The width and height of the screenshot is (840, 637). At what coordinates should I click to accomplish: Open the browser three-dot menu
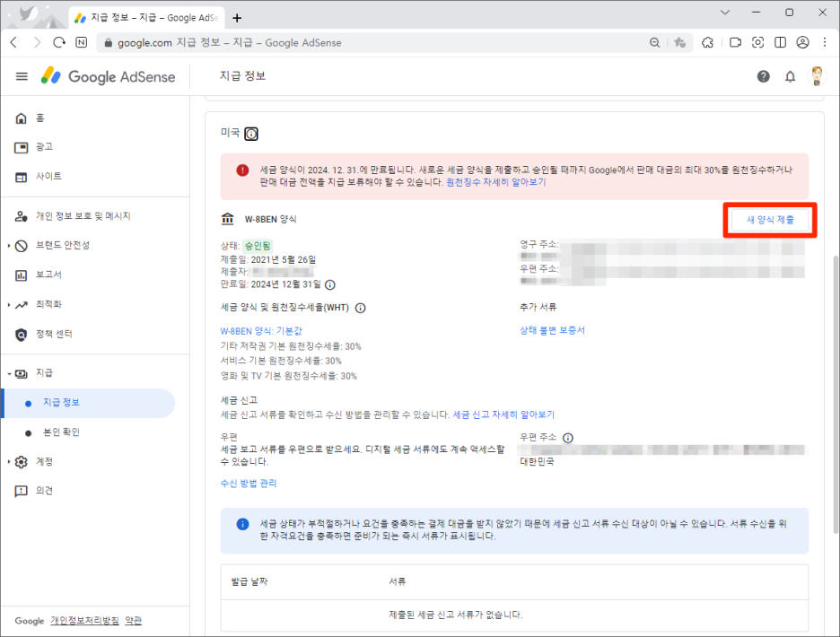pos(825,42)
